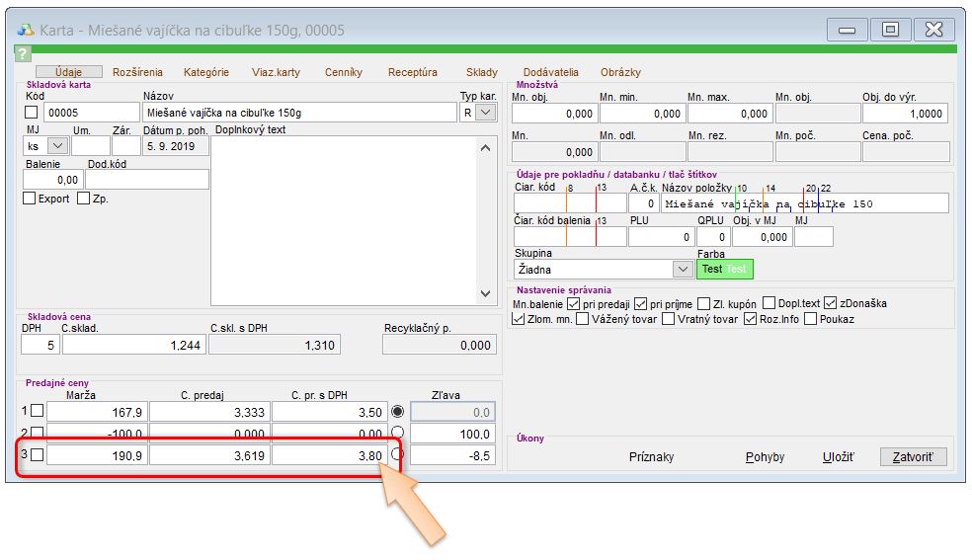The width and height of the screenshot is (972, 560).
Task: Click the Uložiť button
Action: [x=838, y=457]
